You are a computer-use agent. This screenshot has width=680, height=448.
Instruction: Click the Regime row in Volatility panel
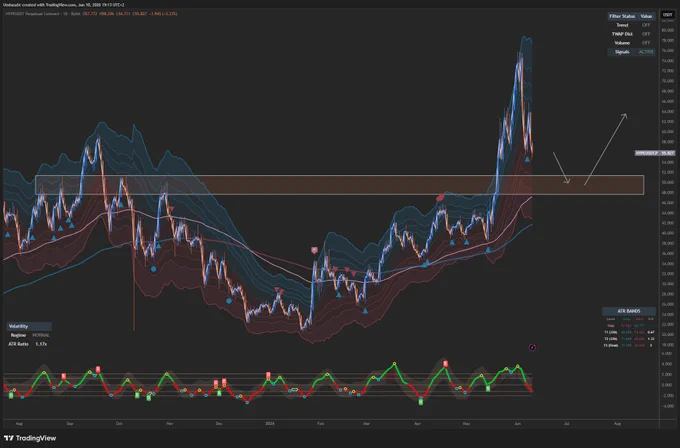(x=29, y=335)
